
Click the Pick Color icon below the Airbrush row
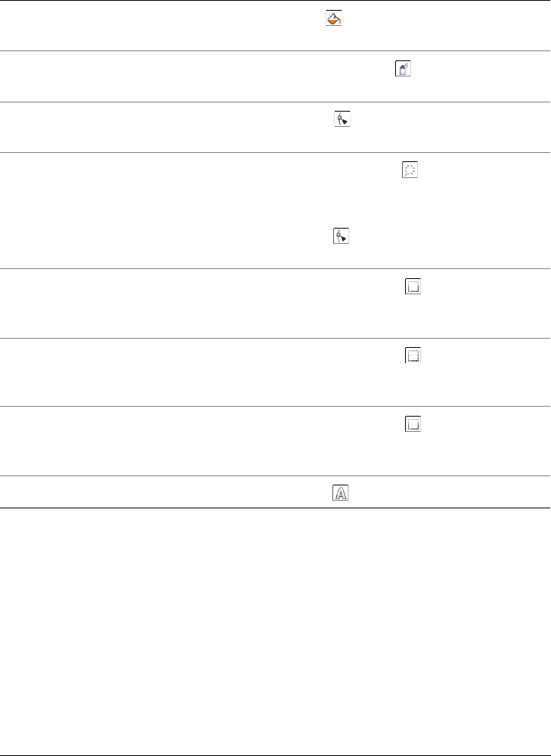342,119
